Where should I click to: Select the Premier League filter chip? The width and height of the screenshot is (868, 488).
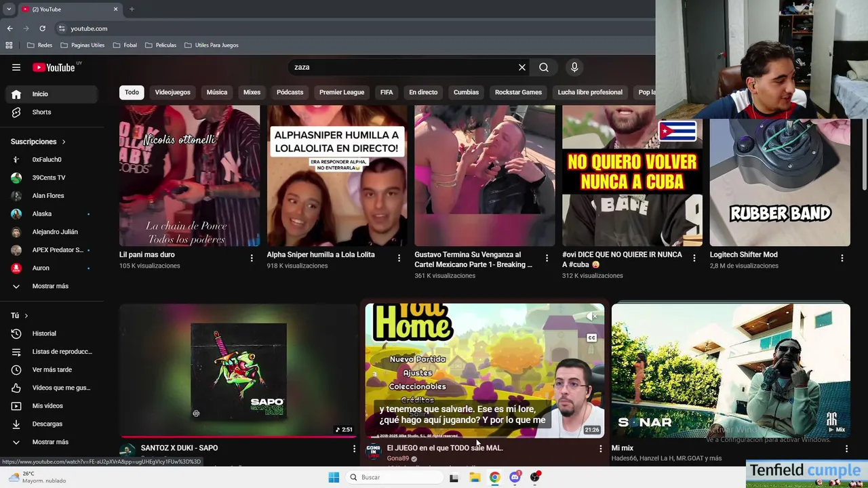point(342,92)
